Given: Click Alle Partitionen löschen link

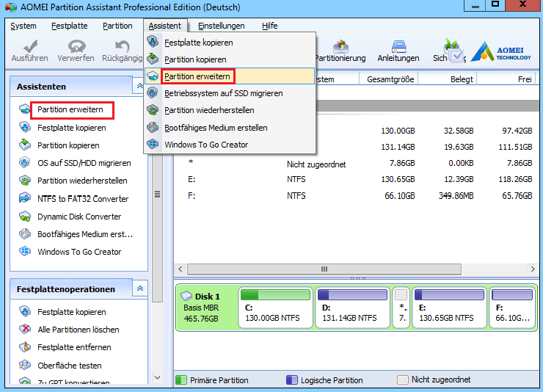Looking at the screenshot, I should 79,330.
